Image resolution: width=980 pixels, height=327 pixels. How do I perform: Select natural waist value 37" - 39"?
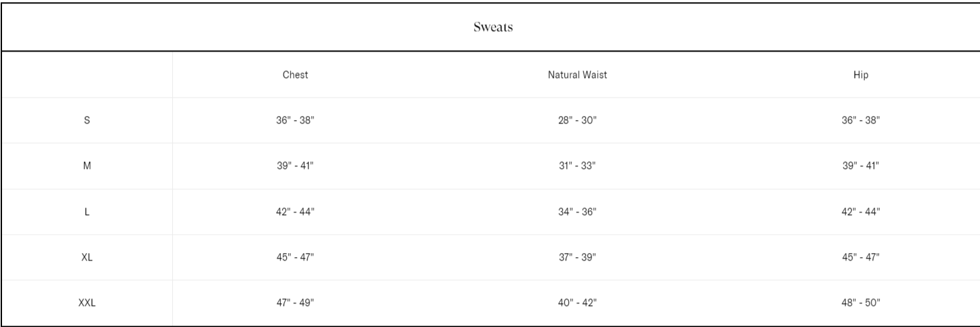(x=577, y=257)
